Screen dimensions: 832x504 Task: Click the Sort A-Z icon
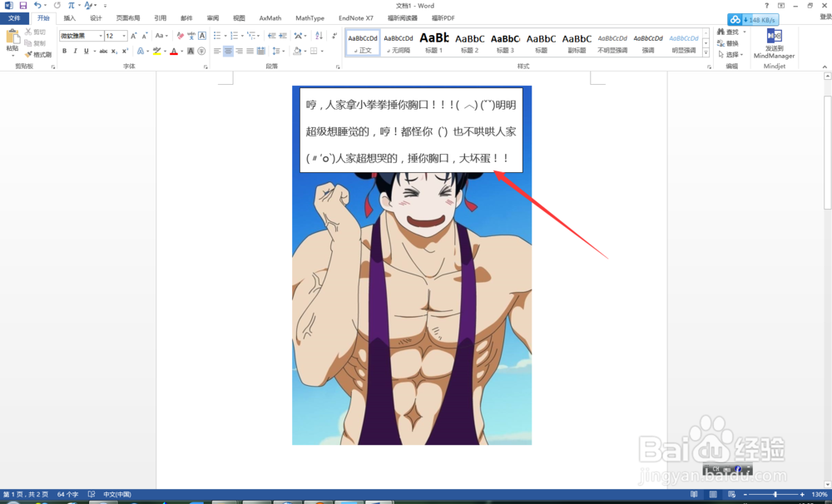(319, 36)
